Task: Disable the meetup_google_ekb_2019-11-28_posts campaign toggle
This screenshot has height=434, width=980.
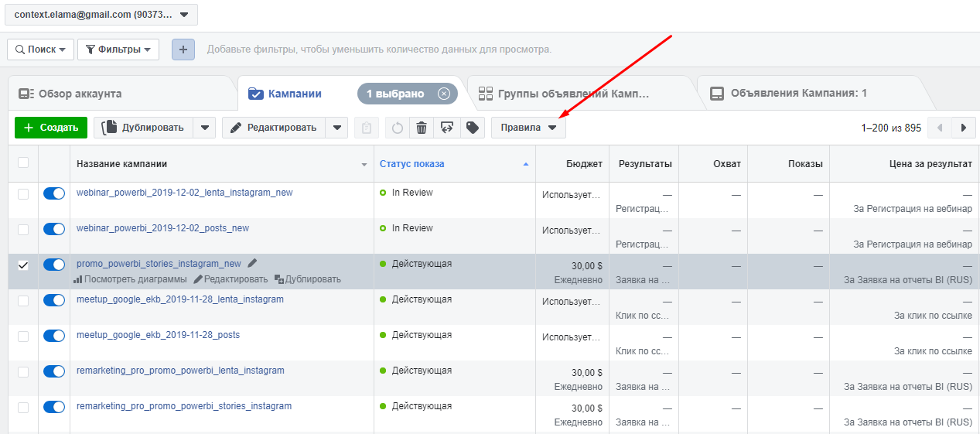Action: coord(54,336)
